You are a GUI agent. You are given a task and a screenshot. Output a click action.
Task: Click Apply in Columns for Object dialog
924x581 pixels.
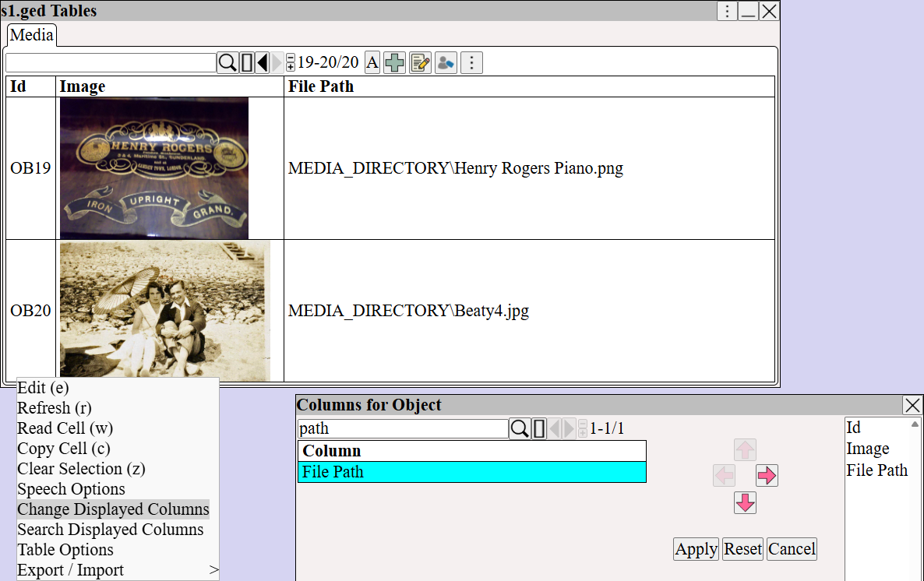point(696,549)
